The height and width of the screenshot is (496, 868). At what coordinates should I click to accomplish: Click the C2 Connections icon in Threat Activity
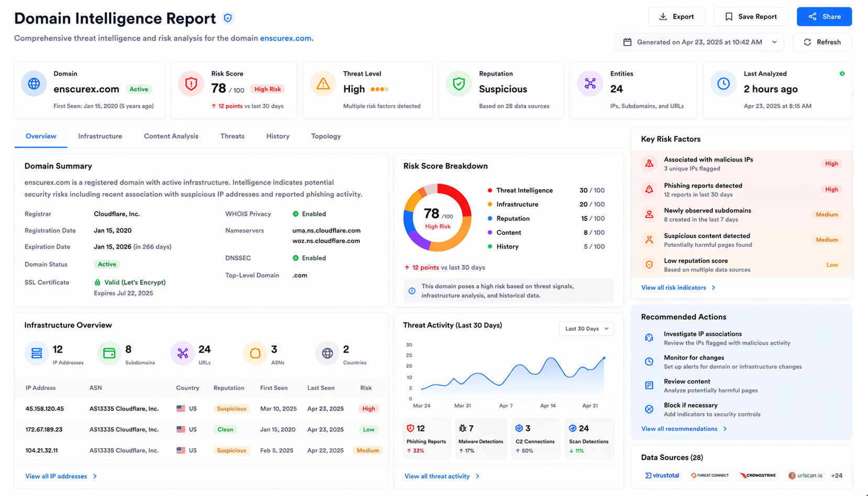(x=519, y=427)
